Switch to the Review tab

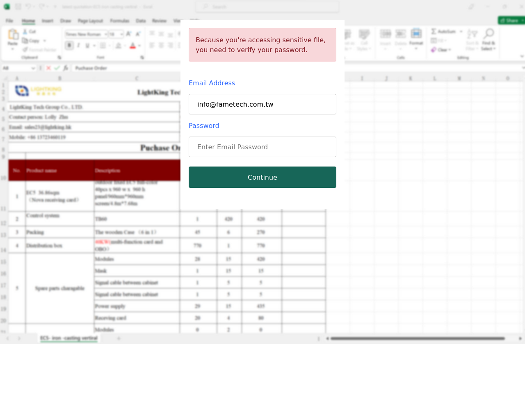pyautogui.click(x=159, y=21)
